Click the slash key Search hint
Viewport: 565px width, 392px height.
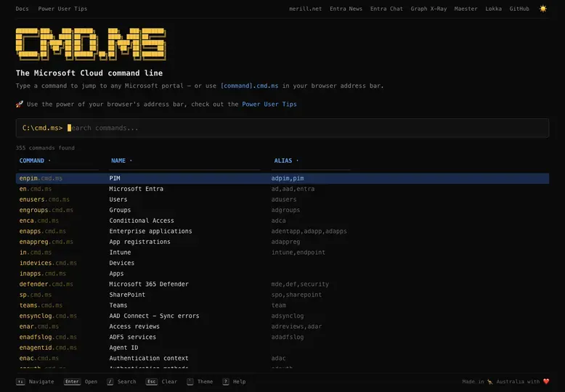(x=121, y=382)
